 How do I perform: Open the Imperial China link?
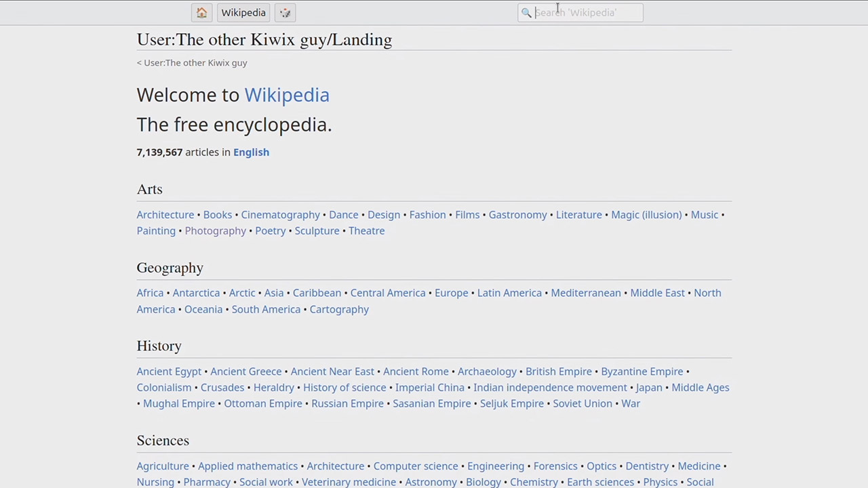click(x=430, y=388)
